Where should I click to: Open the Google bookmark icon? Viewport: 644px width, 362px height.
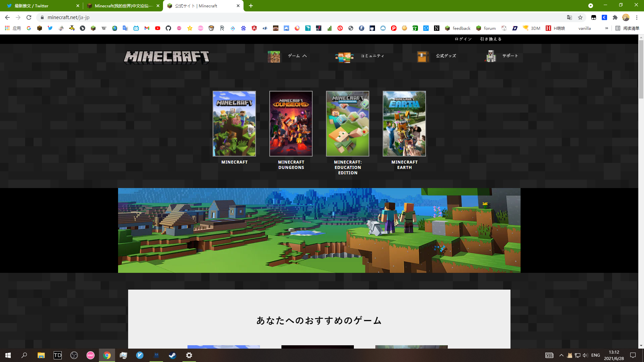click(29, 28)
